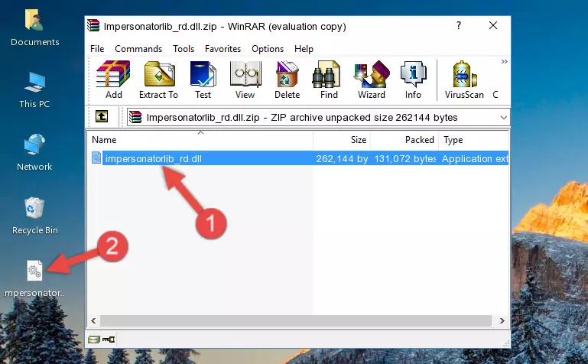The height and width of the screenshot is (364, 588).
Task: Sort by the Name column header
Action: tap(200, 140)
